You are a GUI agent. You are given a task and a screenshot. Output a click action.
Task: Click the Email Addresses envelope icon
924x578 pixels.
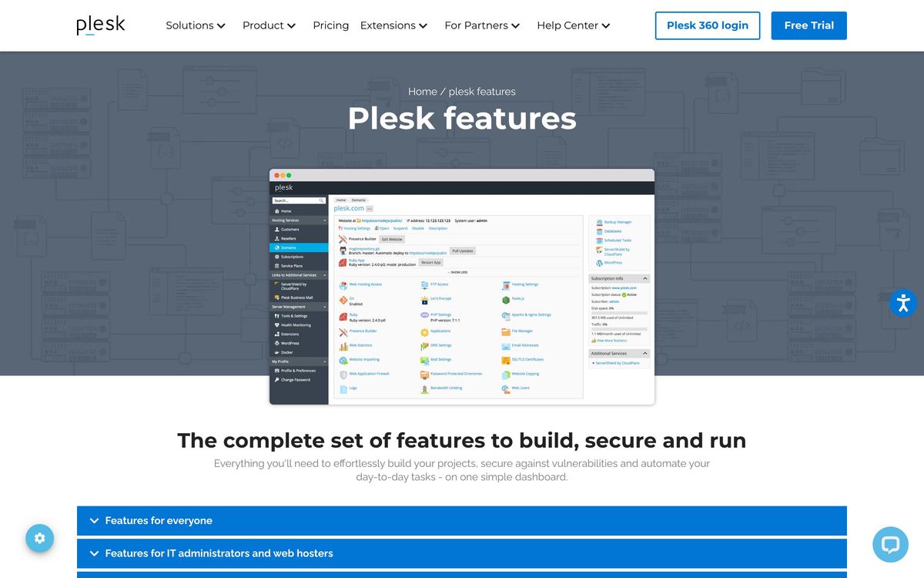[x=506, y=346]
